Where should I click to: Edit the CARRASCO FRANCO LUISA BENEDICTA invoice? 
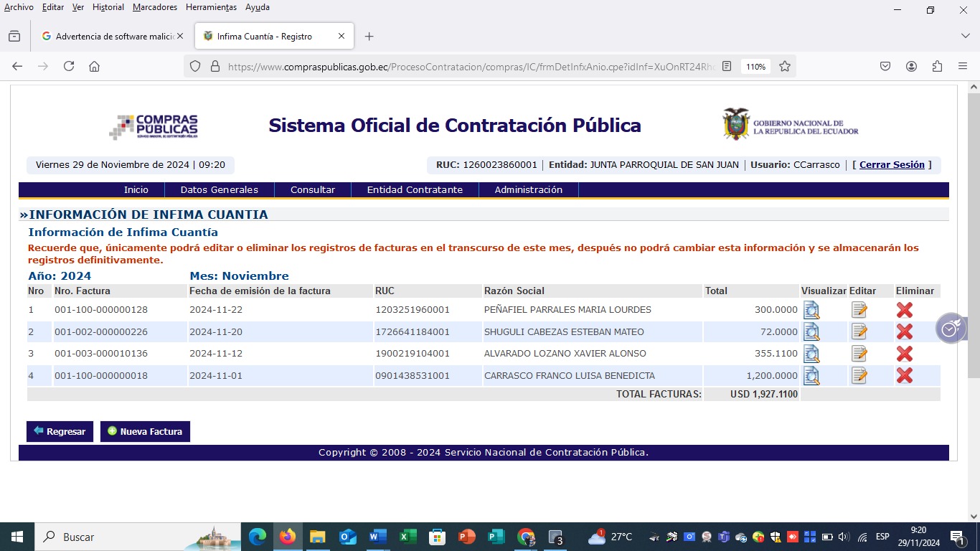click(859, 375)
